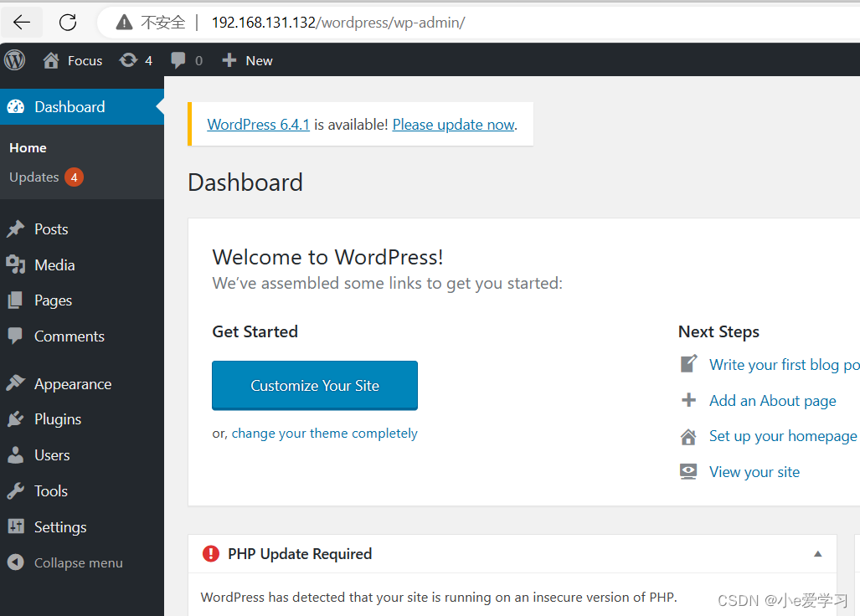Open the updates icon in admin bar
The image size is (860, 616).
[x=128, y=60]
